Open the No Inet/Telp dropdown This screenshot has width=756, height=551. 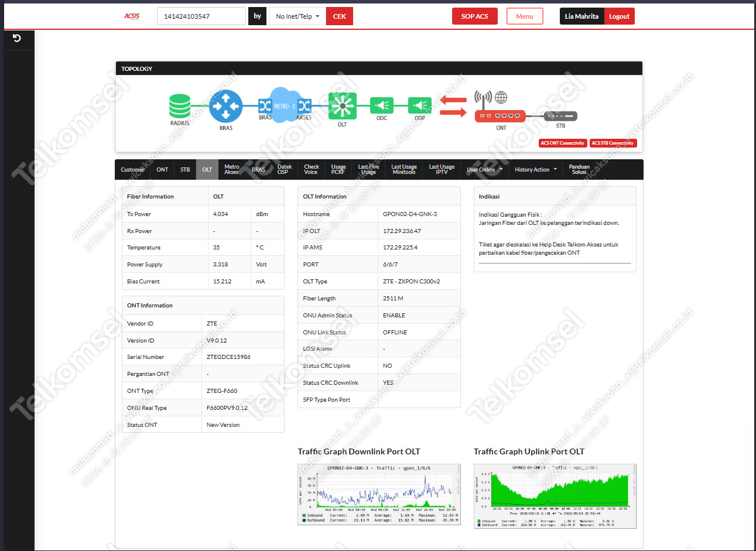click(x=297, y=16)
